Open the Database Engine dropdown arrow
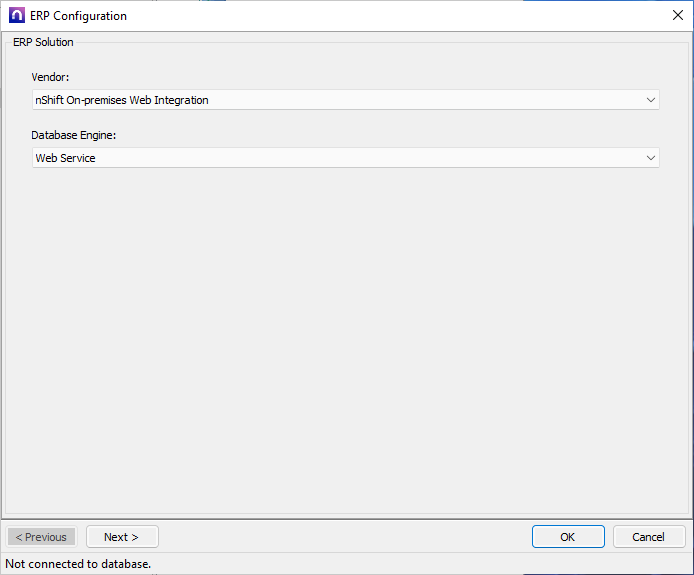694x575 pixels. coord(650,158)
